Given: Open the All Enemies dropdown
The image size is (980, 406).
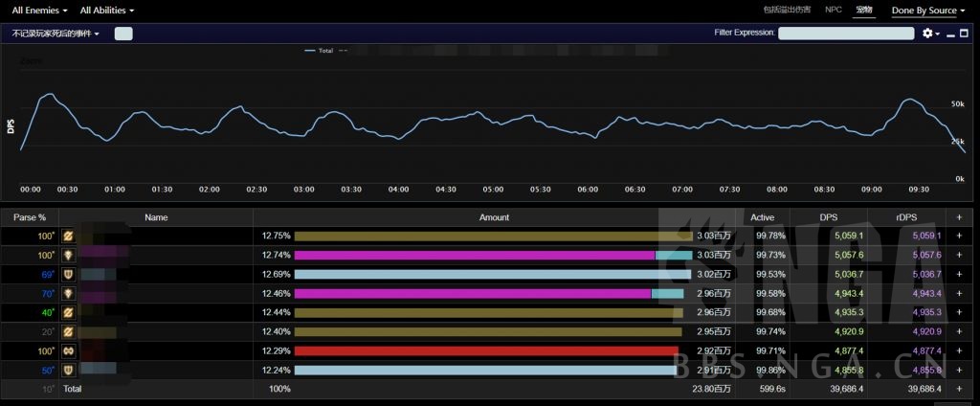Looking at the screenshot, I should coord(39,11).
